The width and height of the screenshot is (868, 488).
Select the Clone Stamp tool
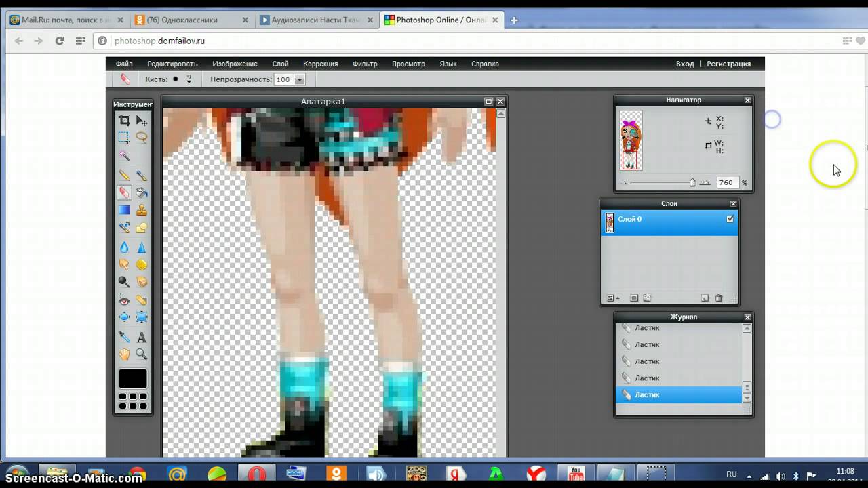(x=142, y=210)
